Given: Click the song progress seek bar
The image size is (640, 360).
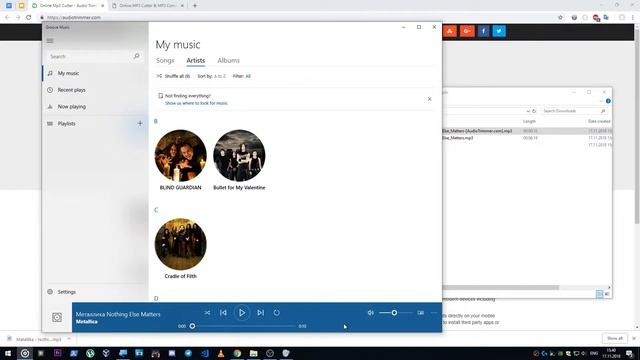Looking at the screenshot, I should pyautogui.click(x=244, y=326).
